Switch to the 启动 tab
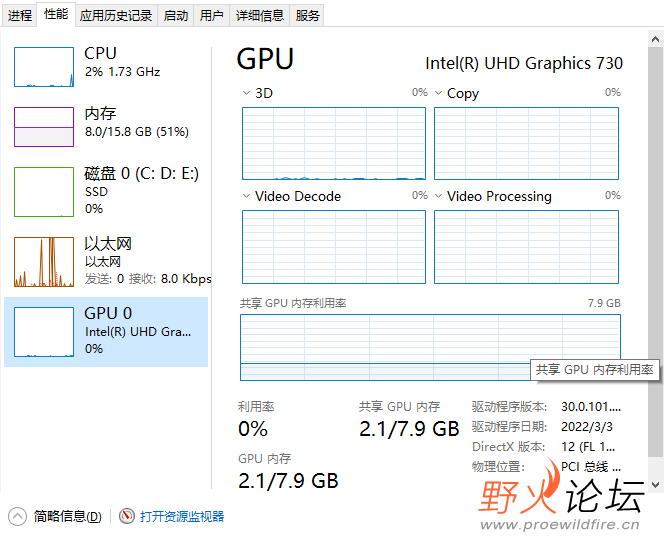Image resolution: width=664 pixels, height=541 pixels. (176, 16)
